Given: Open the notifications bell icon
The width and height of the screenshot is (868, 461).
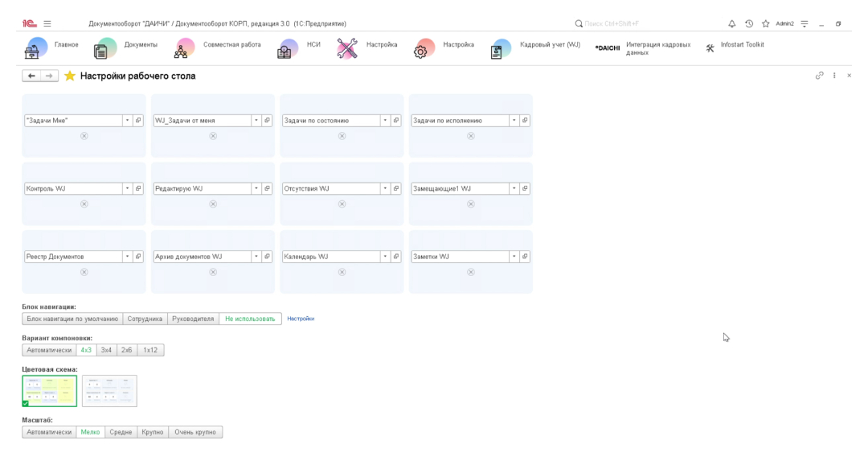Looking at the screenshot, I should (x=731, y=24).
